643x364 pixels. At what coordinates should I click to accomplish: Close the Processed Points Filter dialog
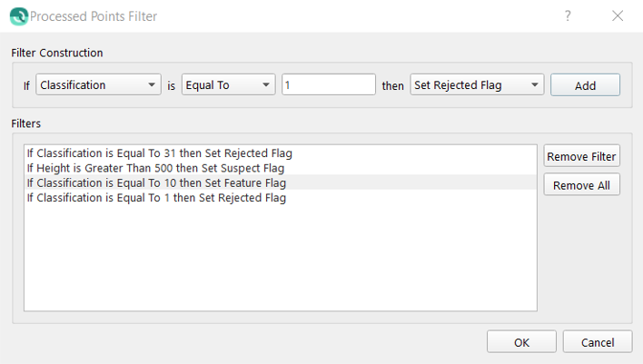click(x=618, y=16)
